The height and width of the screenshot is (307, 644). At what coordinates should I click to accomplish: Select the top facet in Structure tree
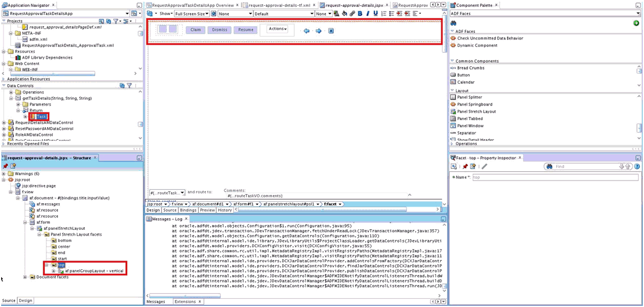pos(61,265)
